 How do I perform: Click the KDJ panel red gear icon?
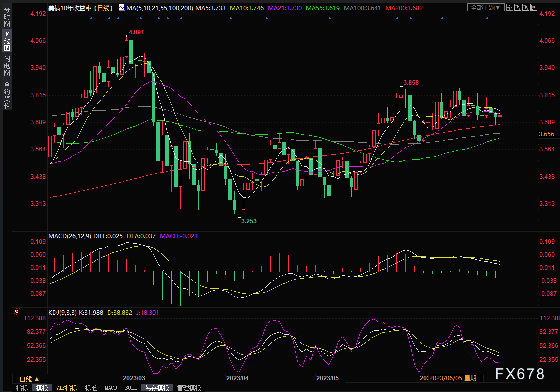17,311
